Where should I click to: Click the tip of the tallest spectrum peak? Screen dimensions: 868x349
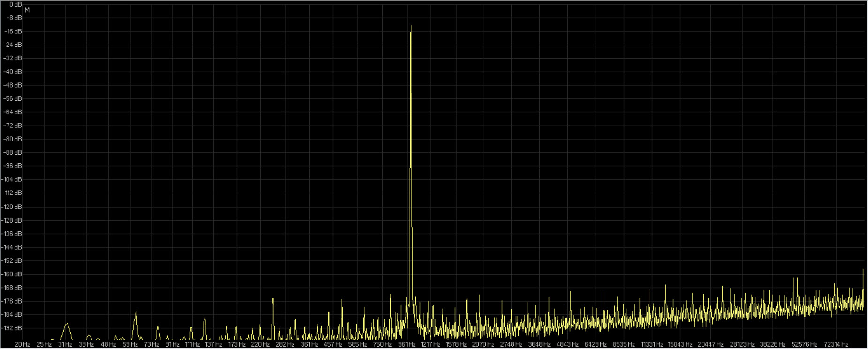coord(411,27)
